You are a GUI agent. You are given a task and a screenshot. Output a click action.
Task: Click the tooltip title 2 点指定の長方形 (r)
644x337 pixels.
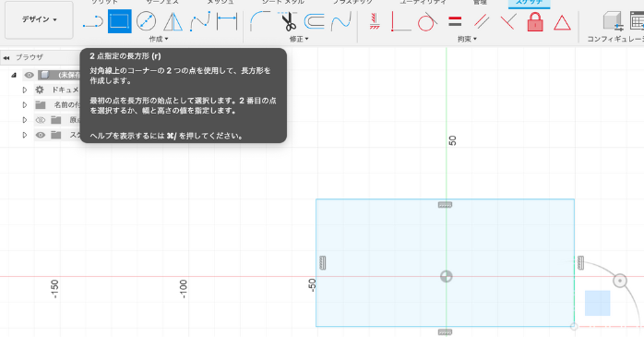click(x=125, y=56)
